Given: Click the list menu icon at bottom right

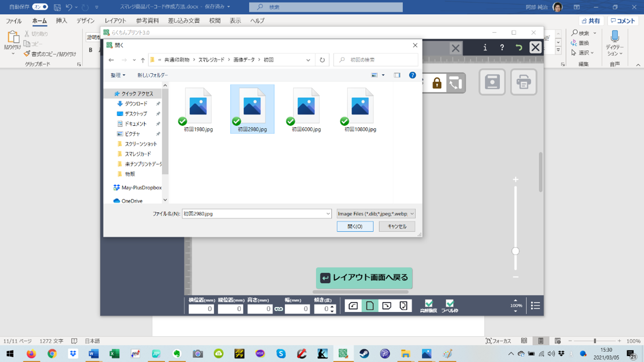Looking at the screenshot, I should click(x=535, y=306).
